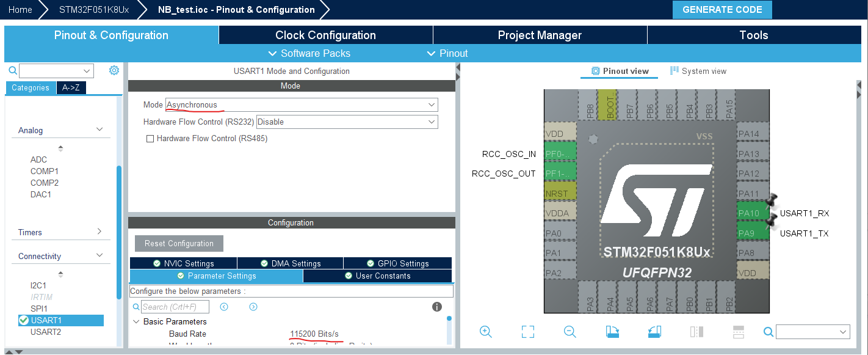Click the parameter search field
The height and width of the screenshot is (355, 868).
[x=175, y=307]
